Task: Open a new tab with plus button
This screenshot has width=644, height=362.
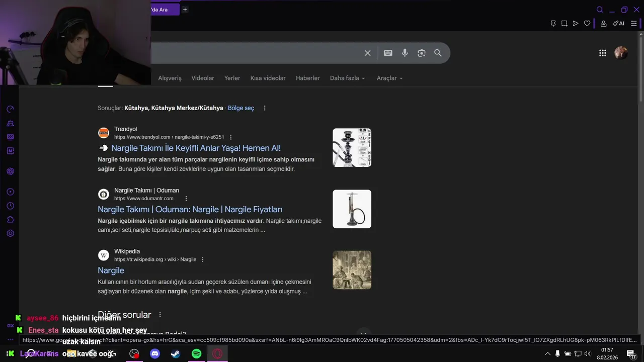Action: click(185, 10)
